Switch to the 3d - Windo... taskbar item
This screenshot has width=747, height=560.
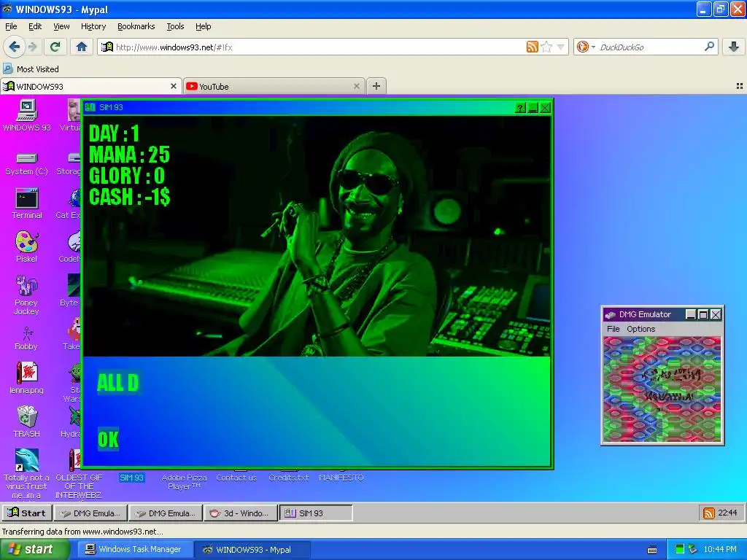(241, 513)
